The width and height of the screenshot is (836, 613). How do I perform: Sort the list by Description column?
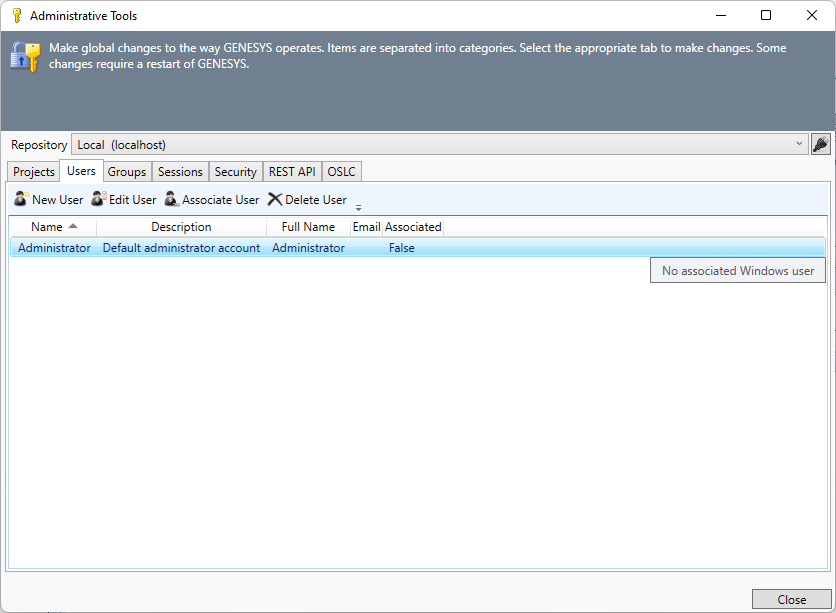181,226
